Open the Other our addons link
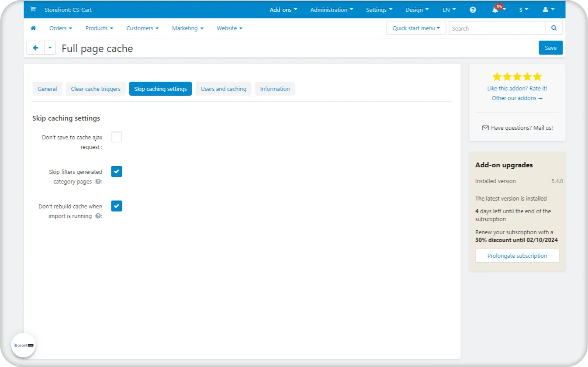 tap(517, 98)
